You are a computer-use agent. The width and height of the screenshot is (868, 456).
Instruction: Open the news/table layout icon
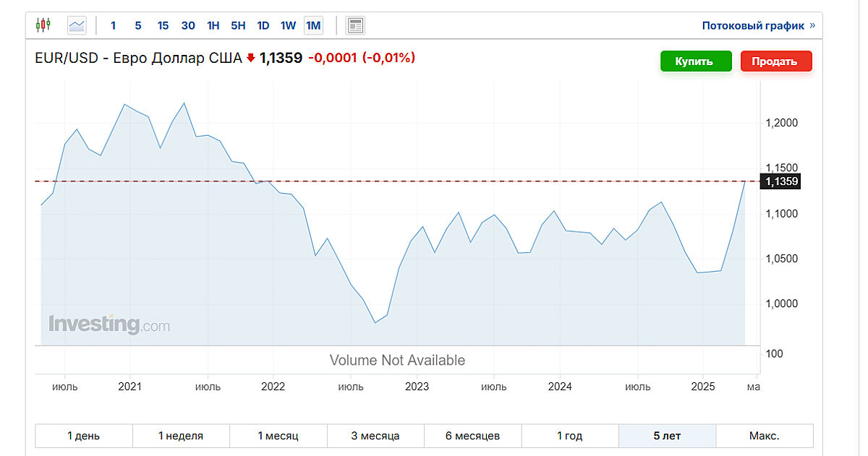[355, 25]
